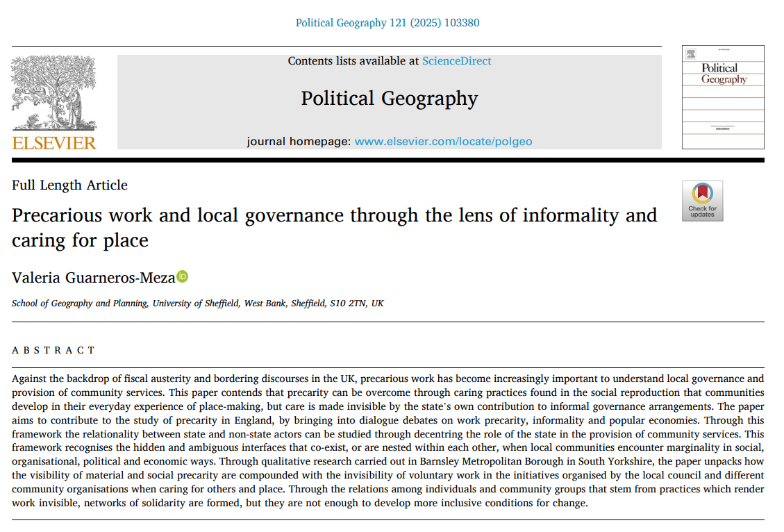Click the first line of the abstract paragraph

click(387, 379)
